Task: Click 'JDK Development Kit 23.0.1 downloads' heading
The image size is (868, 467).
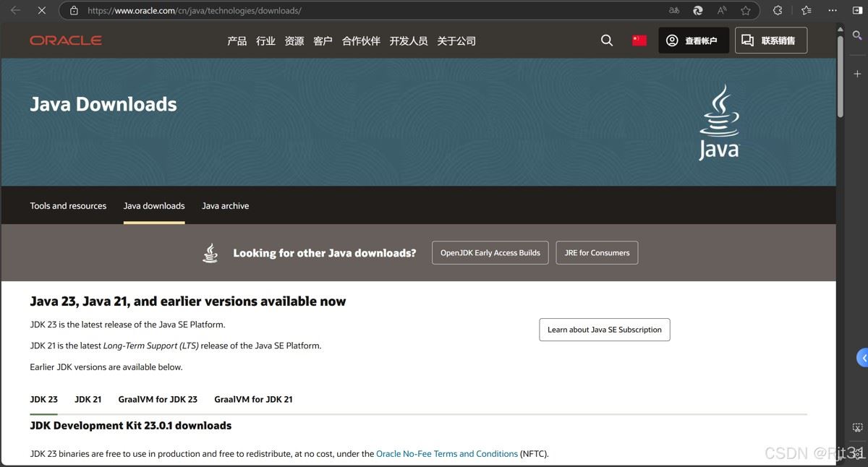Action: [x=131, y=426]
